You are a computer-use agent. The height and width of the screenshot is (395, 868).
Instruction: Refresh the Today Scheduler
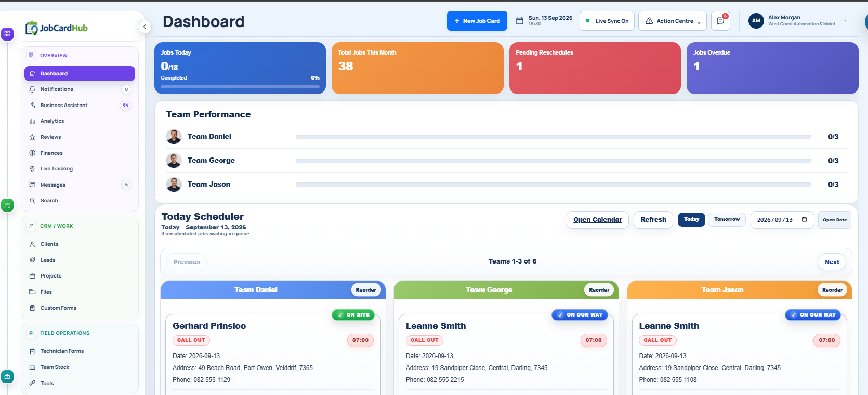point(653,220)
